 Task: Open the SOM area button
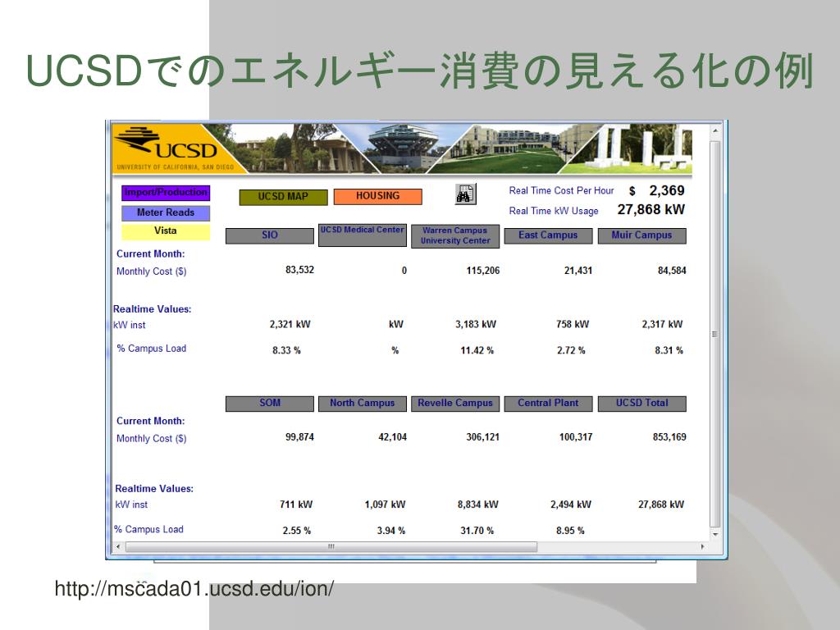pos(269,404)
